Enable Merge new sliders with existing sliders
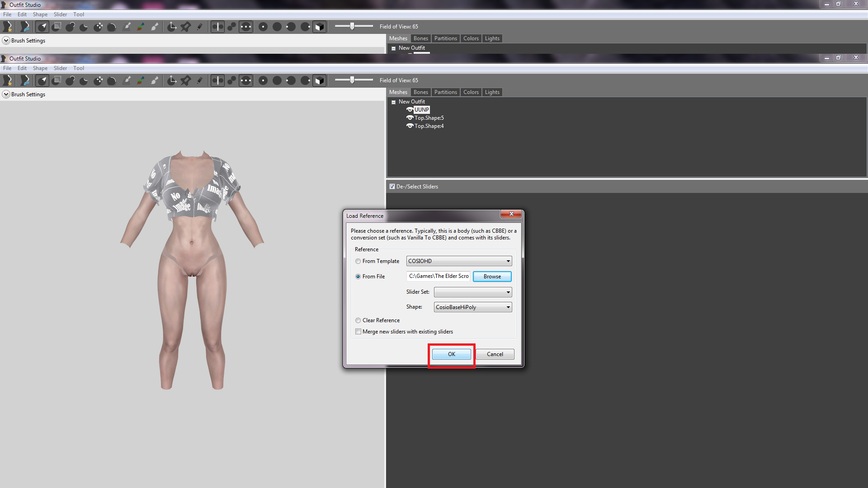 tap(358, 332)
